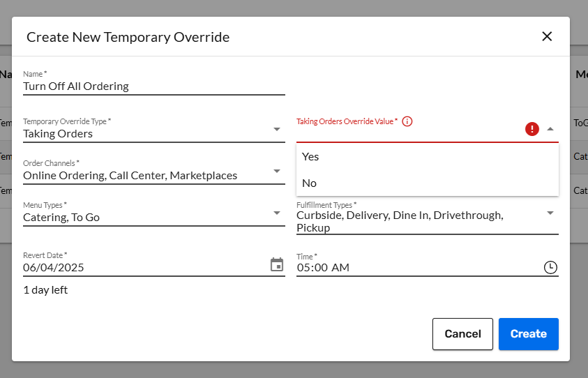Cancel the temporary override creation
The height and width of the screenshot is (378, 588).
click(x=462, y=334)
